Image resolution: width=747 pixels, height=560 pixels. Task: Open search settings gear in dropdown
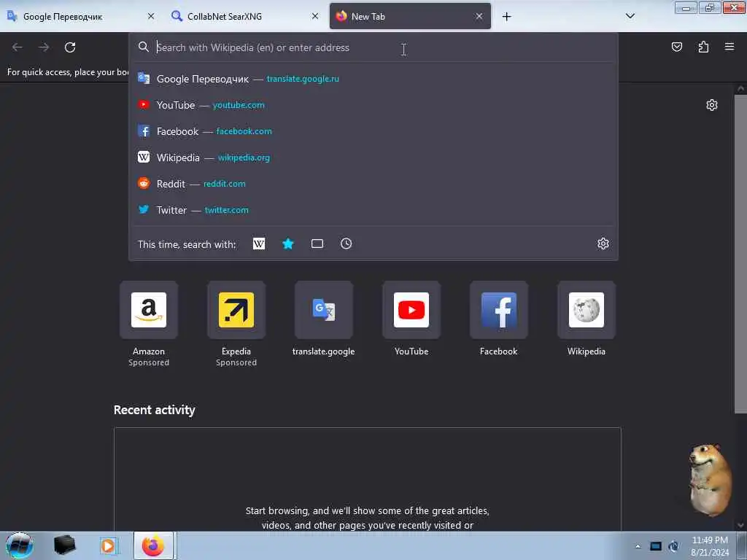point(603,244)
